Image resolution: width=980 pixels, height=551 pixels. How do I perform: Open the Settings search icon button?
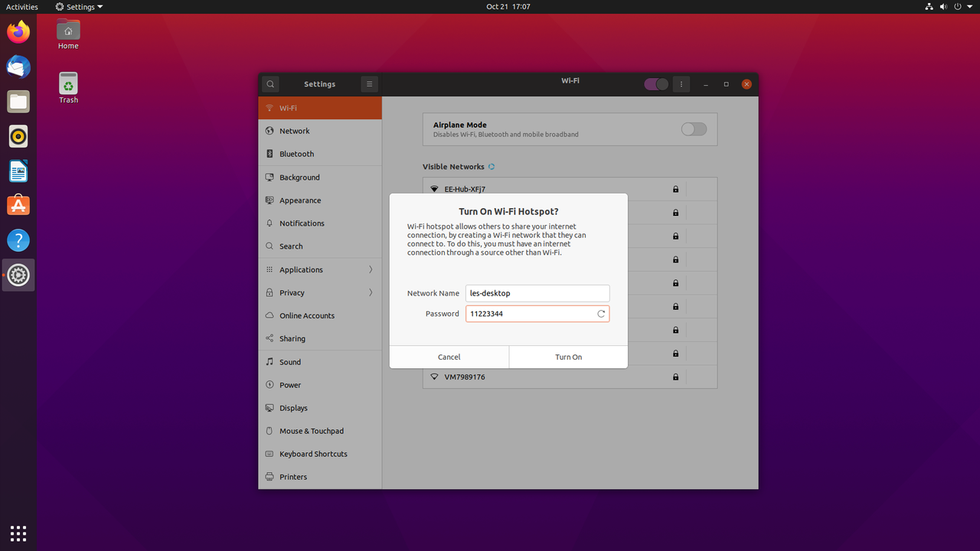(270, 84)
